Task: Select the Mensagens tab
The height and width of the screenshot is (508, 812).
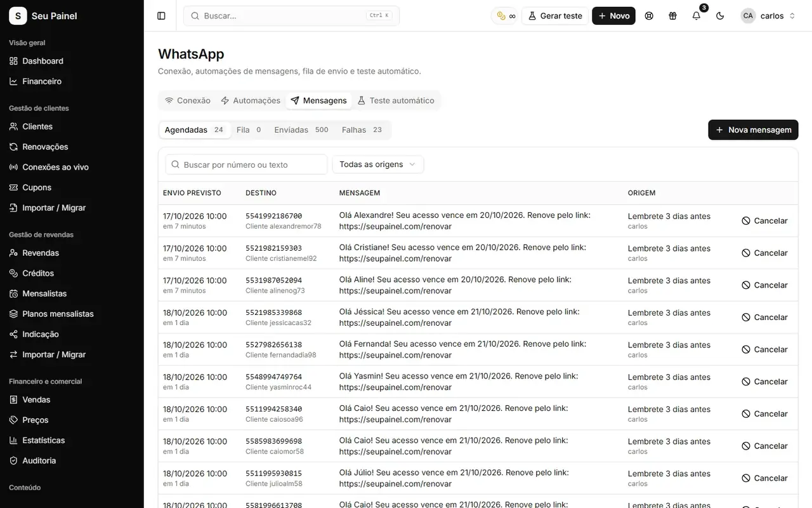Action: coord(319,100)
